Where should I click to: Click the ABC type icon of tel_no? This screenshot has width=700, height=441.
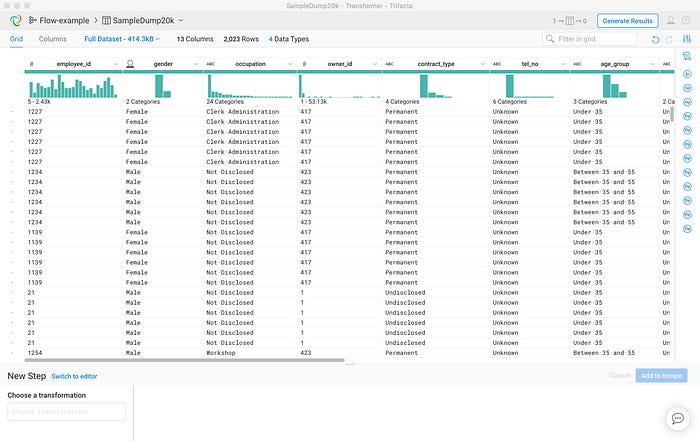[x=497, y=64]
